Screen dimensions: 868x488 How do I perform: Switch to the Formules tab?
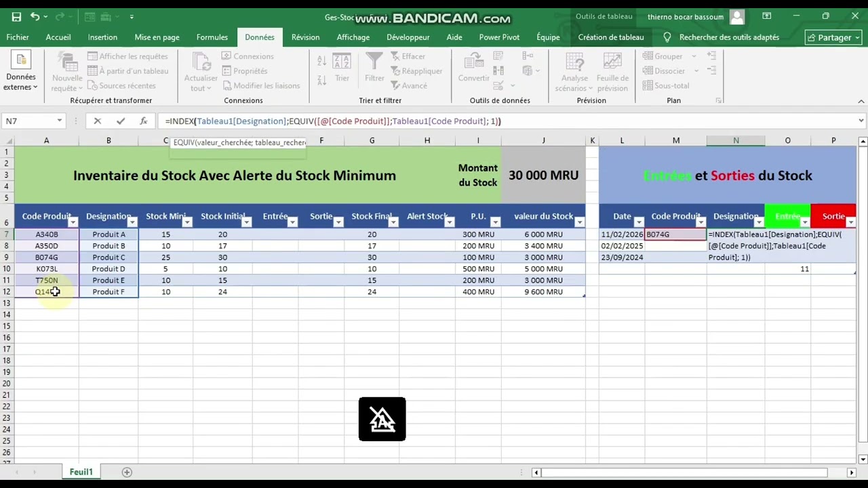pos(212,37)
